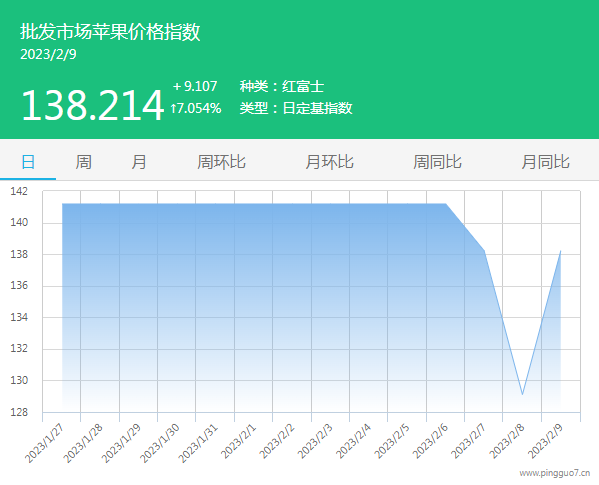This screenshot has height=485, width=599.
Task: Click the 140 y-axis label
Action: pyautogui.click(x=19, y=222)
